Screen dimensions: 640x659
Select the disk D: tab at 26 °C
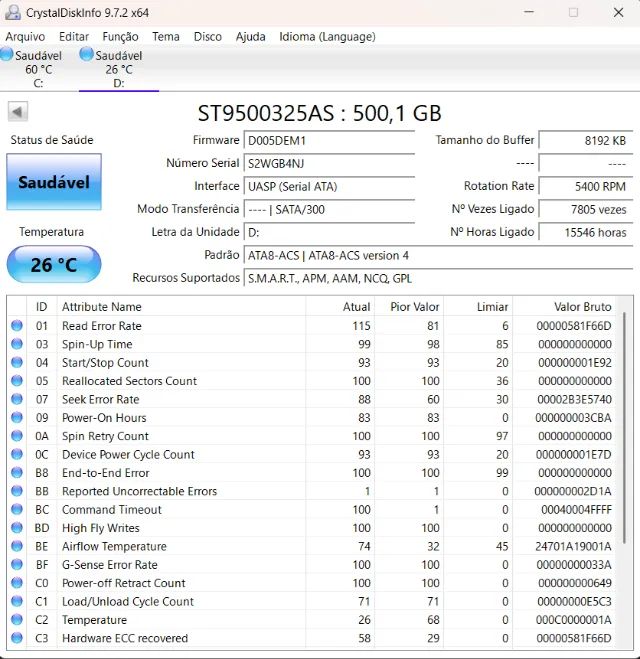tap(119, 69)
